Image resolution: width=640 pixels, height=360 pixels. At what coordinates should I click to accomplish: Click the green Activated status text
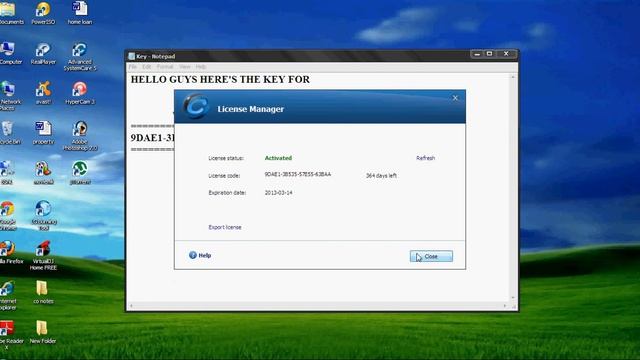[278, 158]
